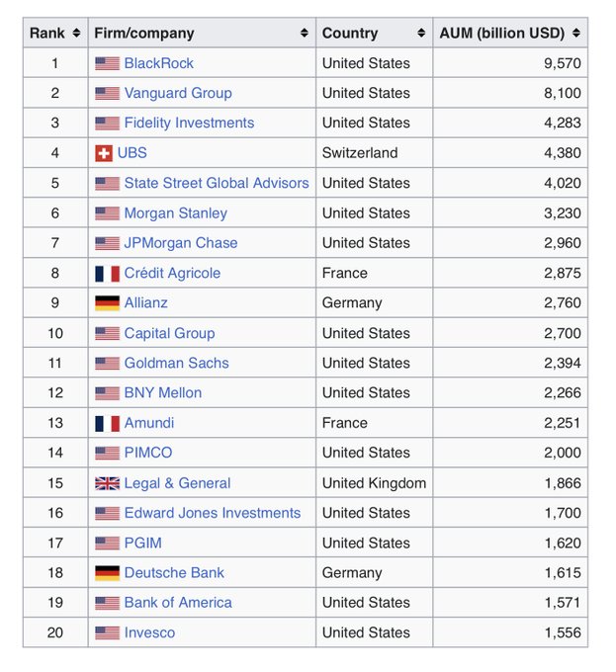Click the Swiss flag beside UBS
Image resolution: width=616 pixels, height=672 pixels.
click(x=104, y=153)
